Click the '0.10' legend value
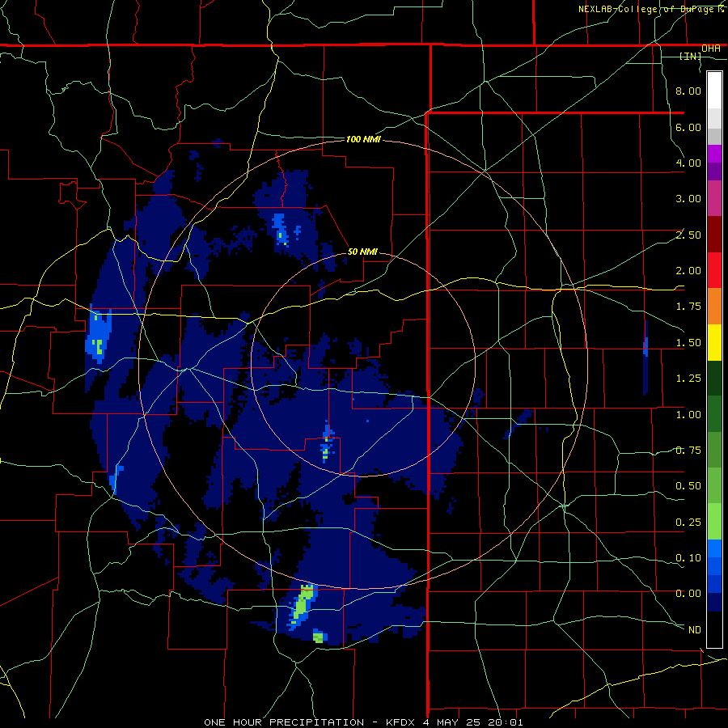 (688, 558)
